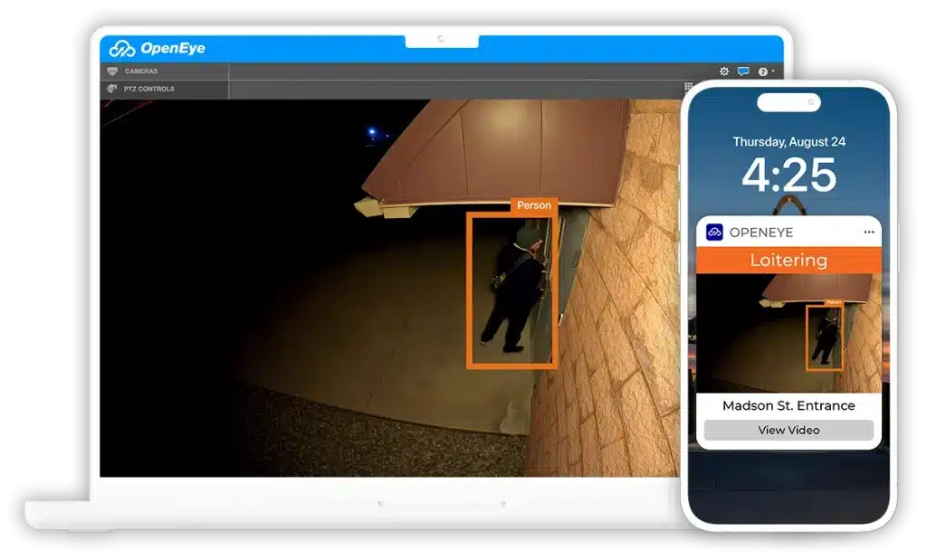Open the dropdown arrow beside the Help icon
This screenshot has width=927, height=560.
773,71
